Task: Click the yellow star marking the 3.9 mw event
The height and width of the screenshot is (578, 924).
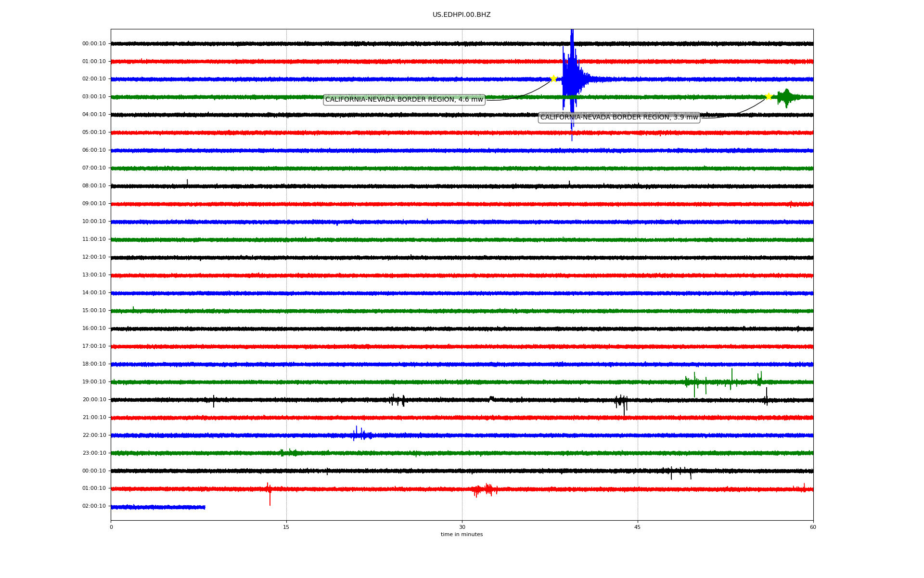Action: coord(769,96)
